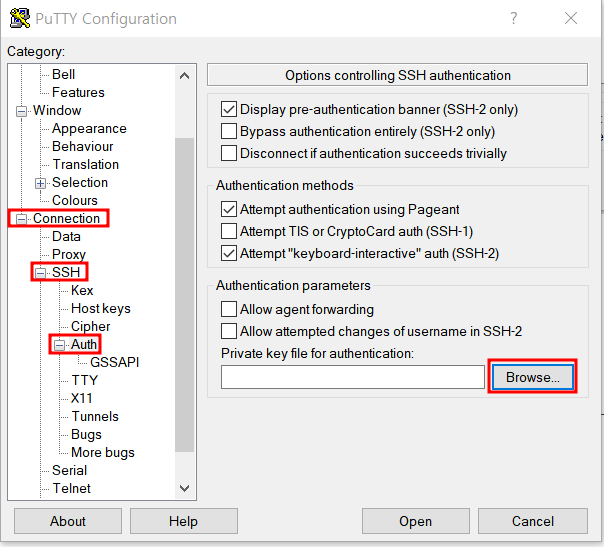Open the Kex category
The height and width of the screenshot is (547, 604).
tap(82, 290)
